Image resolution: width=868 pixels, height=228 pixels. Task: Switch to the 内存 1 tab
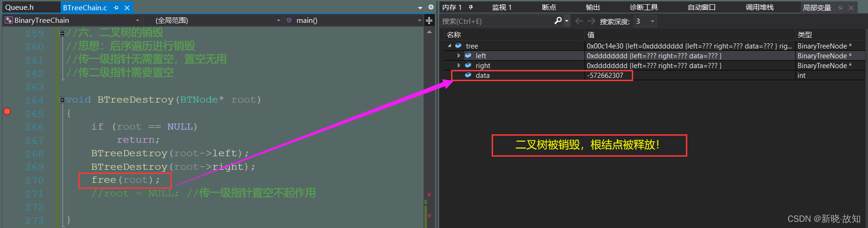tap(452, 7)
